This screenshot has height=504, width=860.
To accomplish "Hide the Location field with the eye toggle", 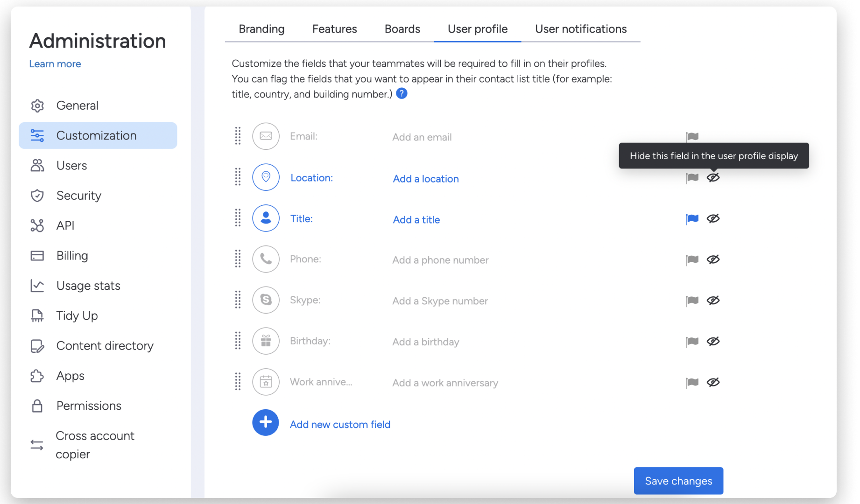I will click(713, 178).
